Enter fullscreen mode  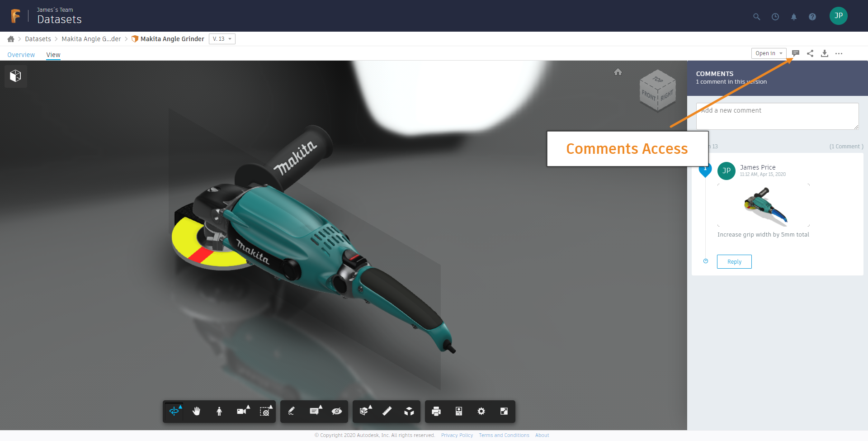pyautogui.click(x=505, y=411)
